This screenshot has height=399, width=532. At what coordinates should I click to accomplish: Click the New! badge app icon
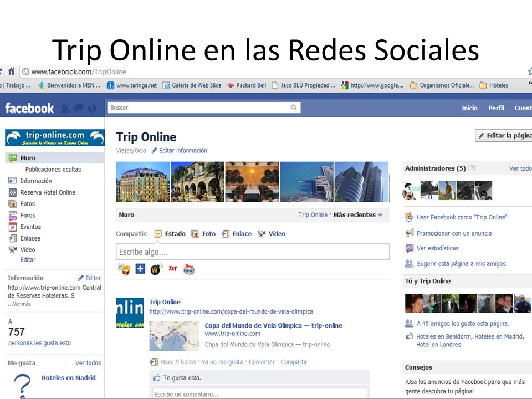pyautogui.click(x=188, y=269)
